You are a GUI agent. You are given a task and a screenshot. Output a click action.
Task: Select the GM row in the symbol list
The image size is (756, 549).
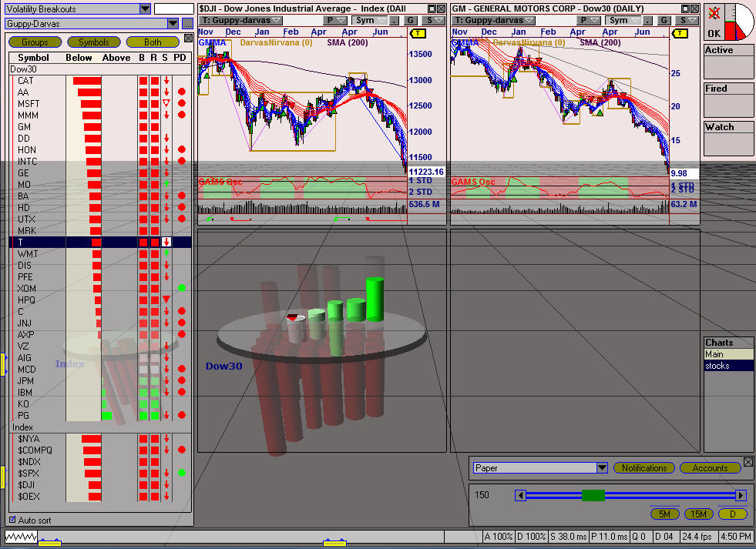coord(100,126)
